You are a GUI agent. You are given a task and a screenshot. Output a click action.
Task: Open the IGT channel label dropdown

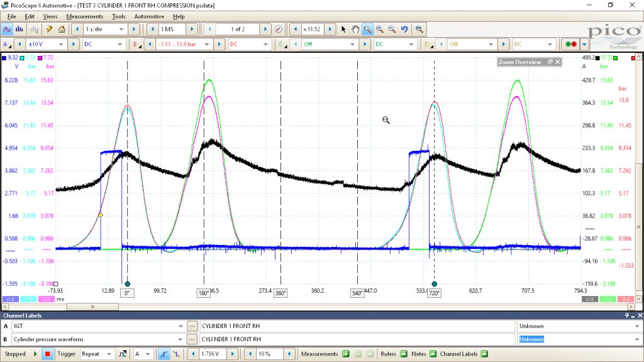click(180, 326)
